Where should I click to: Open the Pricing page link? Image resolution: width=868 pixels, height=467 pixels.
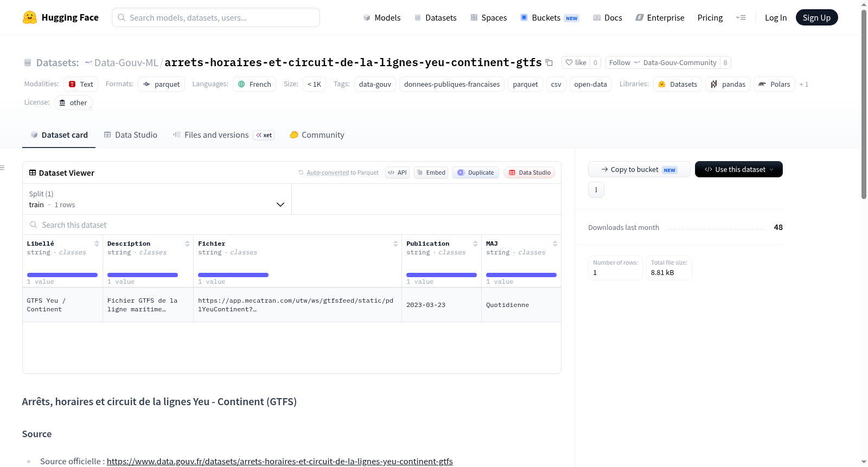click(x=710, y=17)
